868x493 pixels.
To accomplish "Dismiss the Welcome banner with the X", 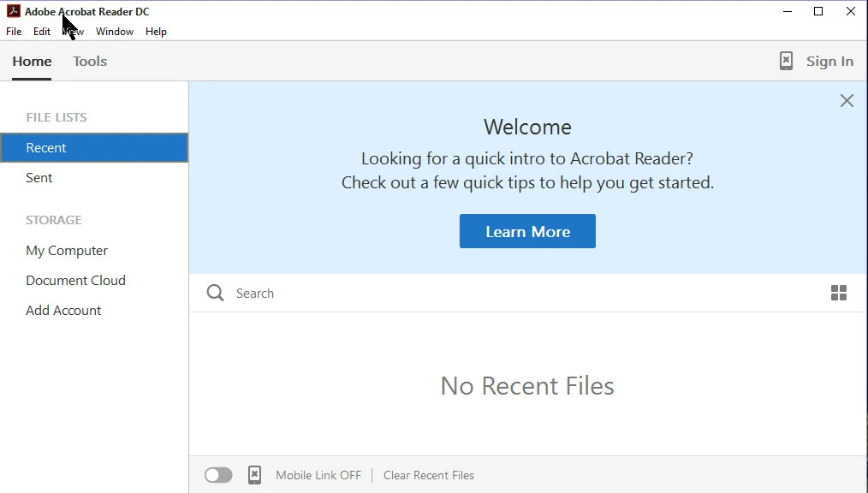I will 847,101.
